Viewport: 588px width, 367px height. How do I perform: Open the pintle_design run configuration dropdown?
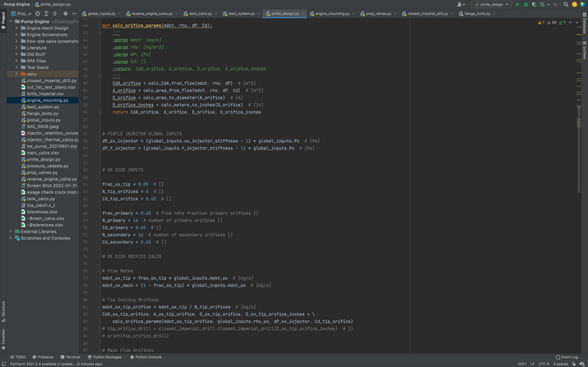[x=491, y=4]
